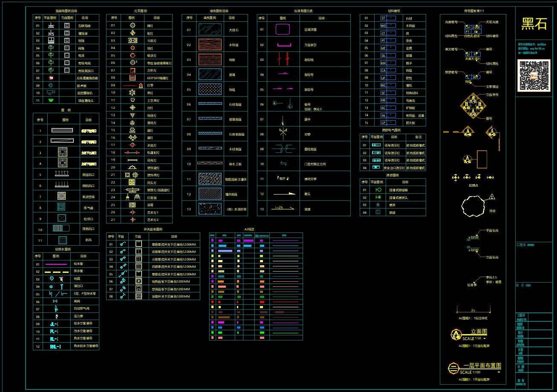
Task: Select the 黑石 title logo text
Action: pos(534,24)
